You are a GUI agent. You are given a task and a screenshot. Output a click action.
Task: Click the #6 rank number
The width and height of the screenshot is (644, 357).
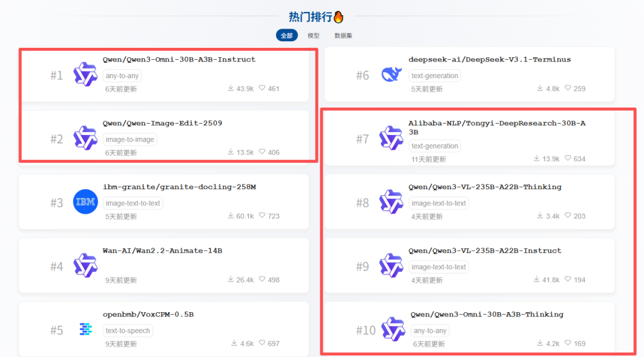tap(363, 76)
